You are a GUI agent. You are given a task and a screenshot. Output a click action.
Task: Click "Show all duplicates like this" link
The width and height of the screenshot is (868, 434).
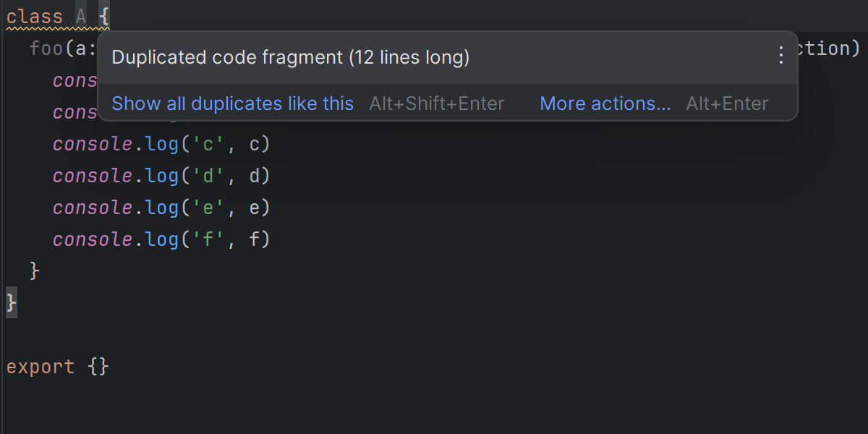(232, 103)
